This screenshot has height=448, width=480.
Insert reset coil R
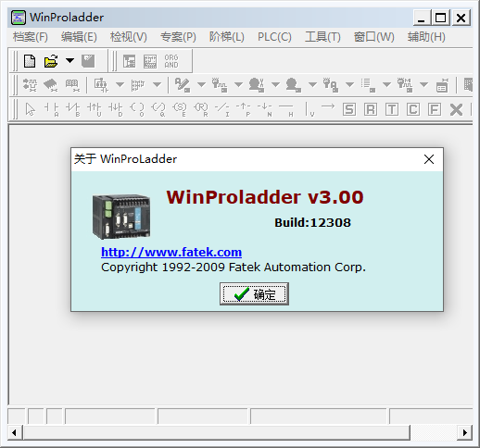pyautogui.click(x=201, y=109)
